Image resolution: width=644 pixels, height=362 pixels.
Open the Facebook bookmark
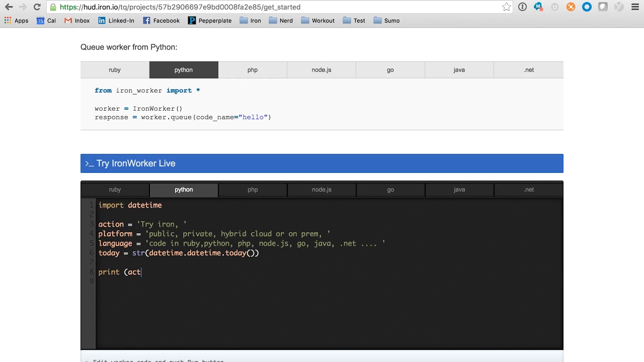(161, 21)
